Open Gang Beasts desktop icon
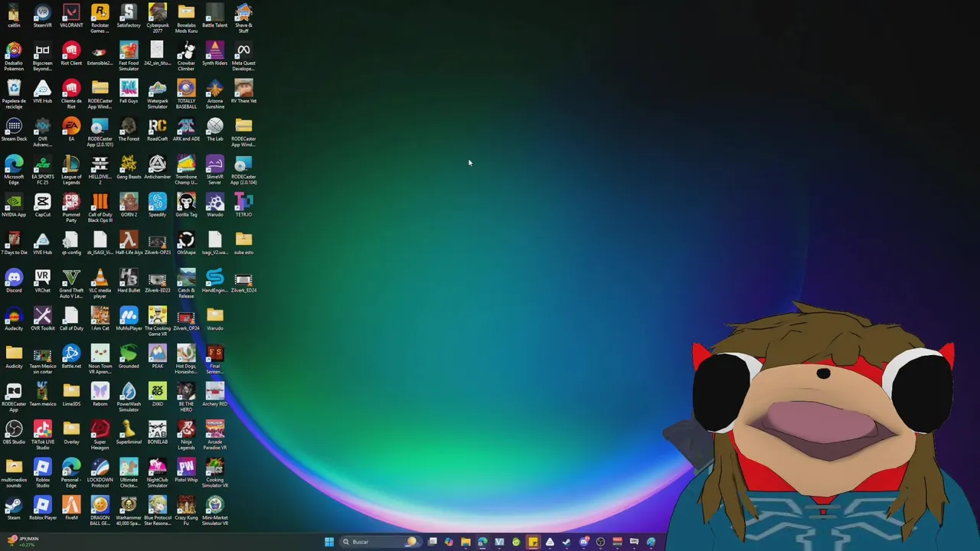Viewport: 980px width, 551px height. [129, 168]
